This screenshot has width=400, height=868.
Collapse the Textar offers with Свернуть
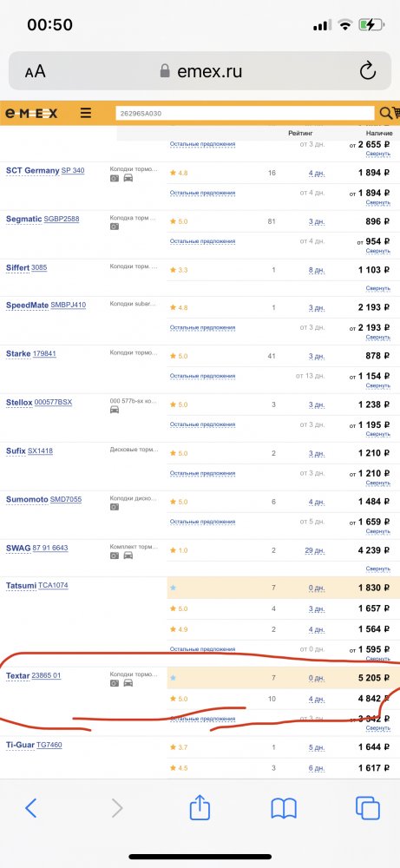377,728
